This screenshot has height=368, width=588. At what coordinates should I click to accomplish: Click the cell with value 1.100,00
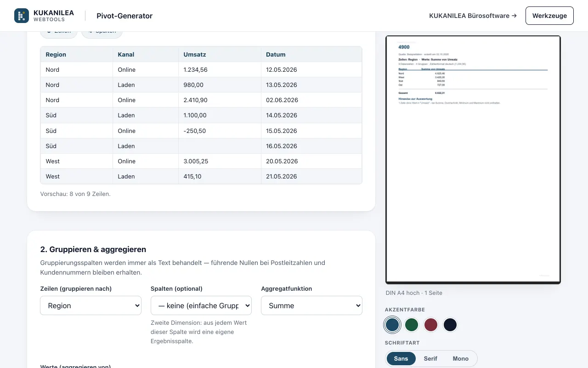[220, 115]
